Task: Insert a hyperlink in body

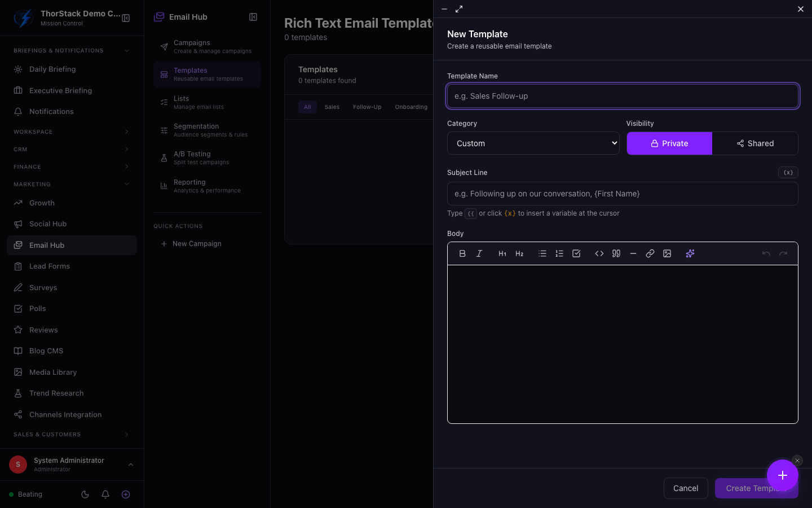Action: [650, 253]
